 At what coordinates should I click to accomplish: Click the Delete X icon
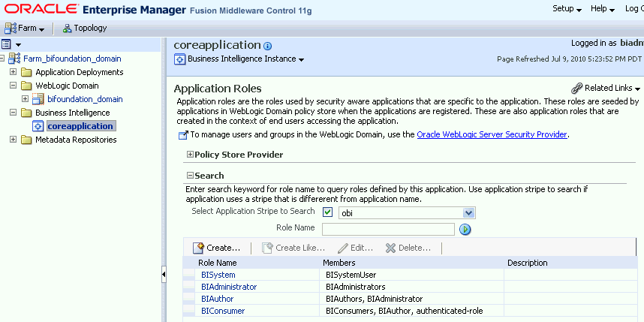390,248
